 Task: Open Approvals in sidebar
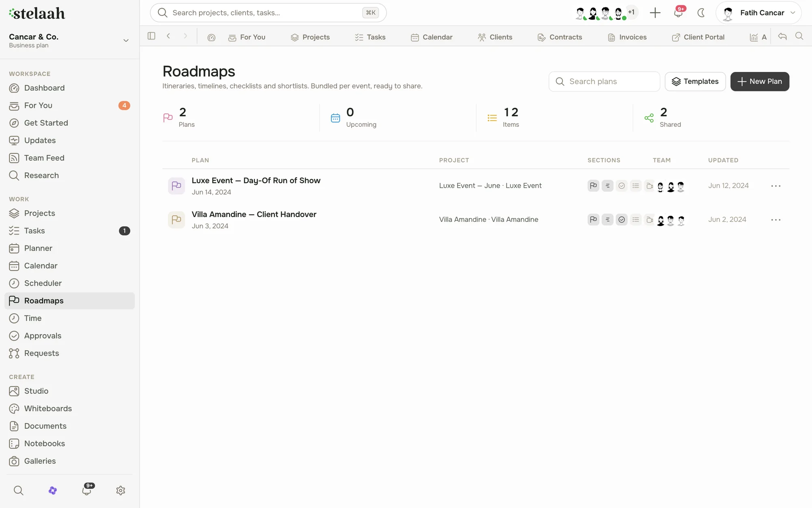pos(69,335)
